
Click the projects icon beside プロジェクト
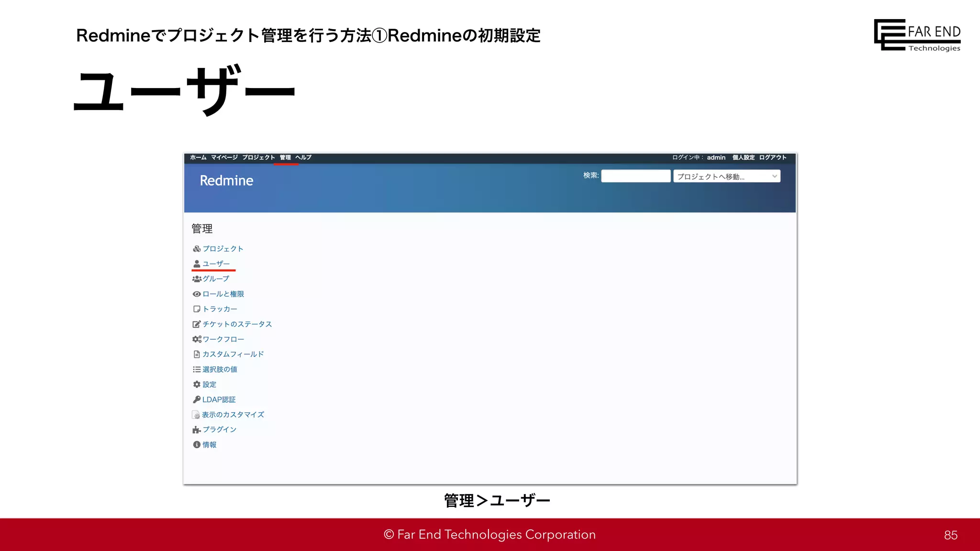(197, 249)
